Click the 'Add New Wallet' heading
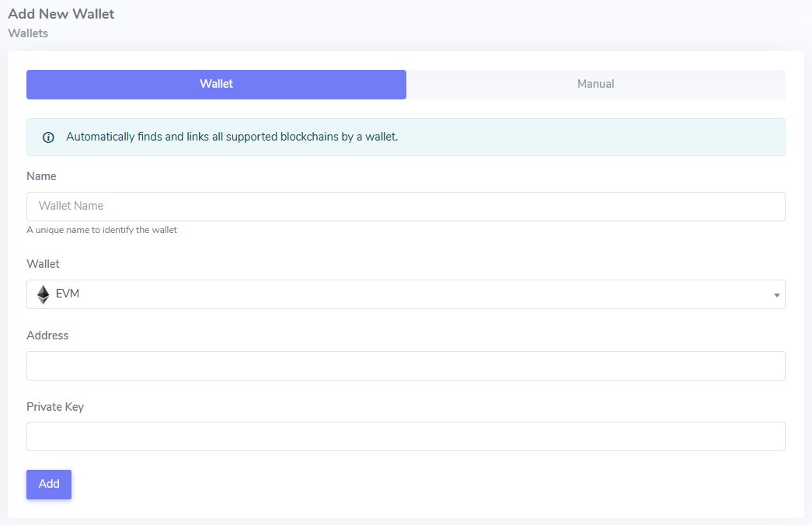 [61, 14]
